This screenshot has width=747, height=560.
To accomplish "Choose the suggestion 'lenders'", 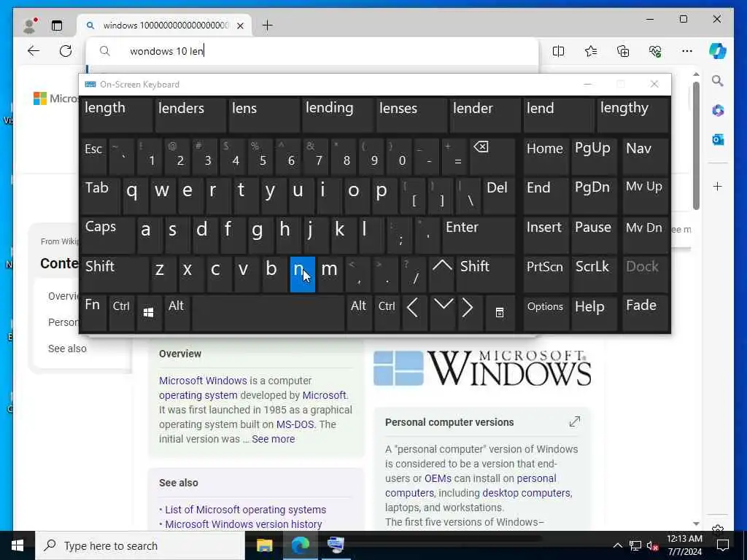I will [x=190, y=114].
